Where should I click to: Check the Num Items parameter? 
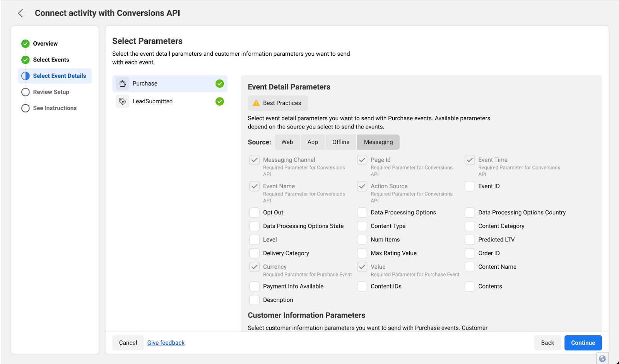pos(362,240)
